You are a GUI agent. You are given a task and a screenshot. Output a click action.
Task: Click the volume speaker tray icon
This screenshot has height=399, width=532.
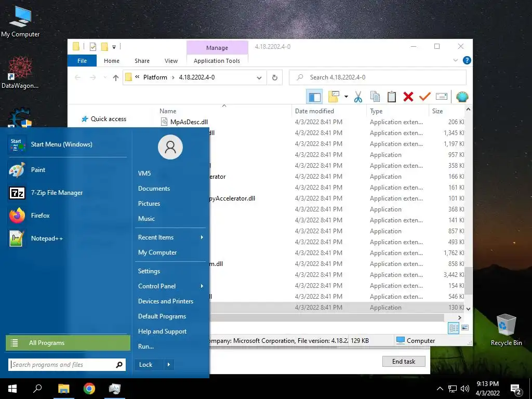tap(465, 389)
